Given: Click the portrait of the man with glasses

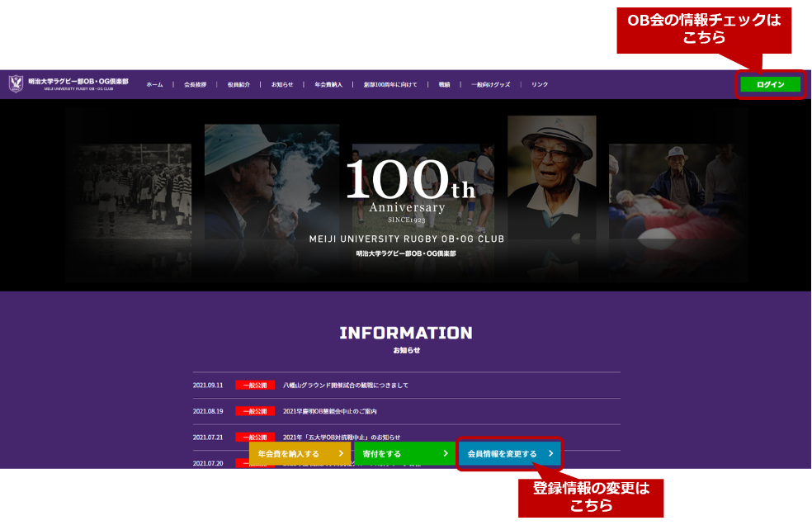Looking at the screenshot, I should (551, 177).
